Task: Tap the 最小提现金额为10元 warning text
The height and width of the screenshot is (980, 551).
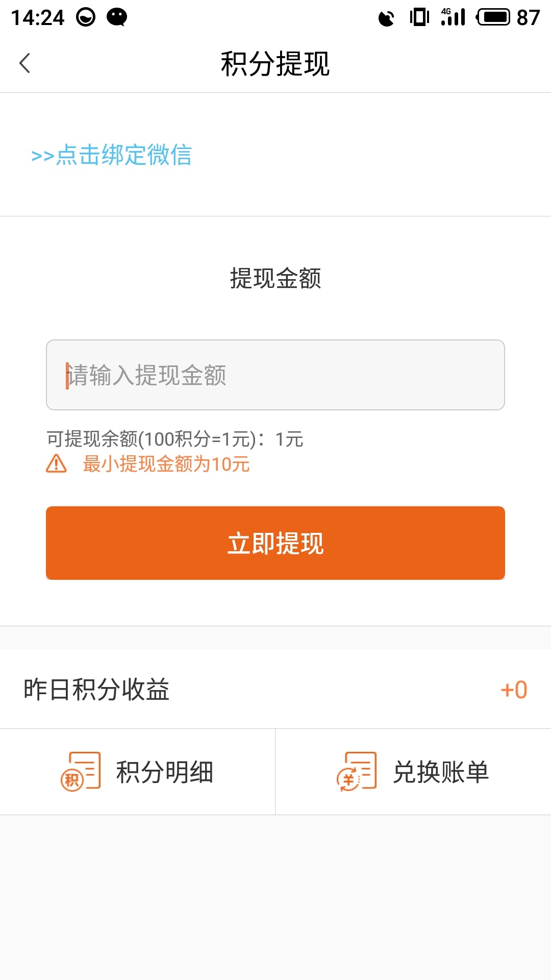Action: tap(166, 464)
